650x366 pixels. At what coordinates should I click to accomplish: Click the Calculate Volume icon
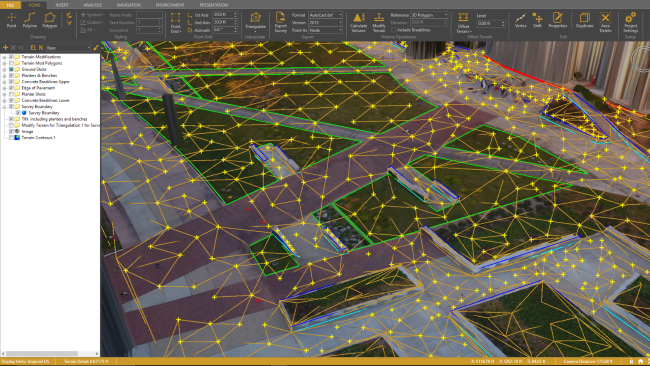[x=358, y=22]
